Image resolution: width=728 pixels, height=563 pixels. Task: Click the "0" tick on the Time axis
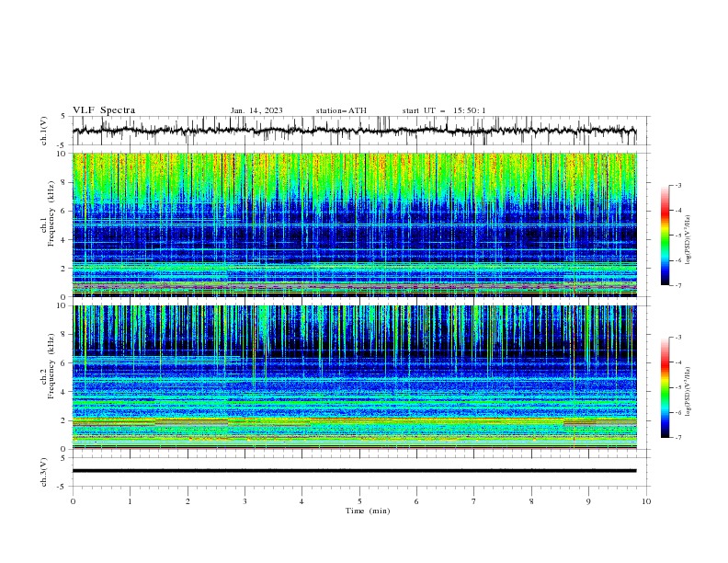(x=73, y=501)
